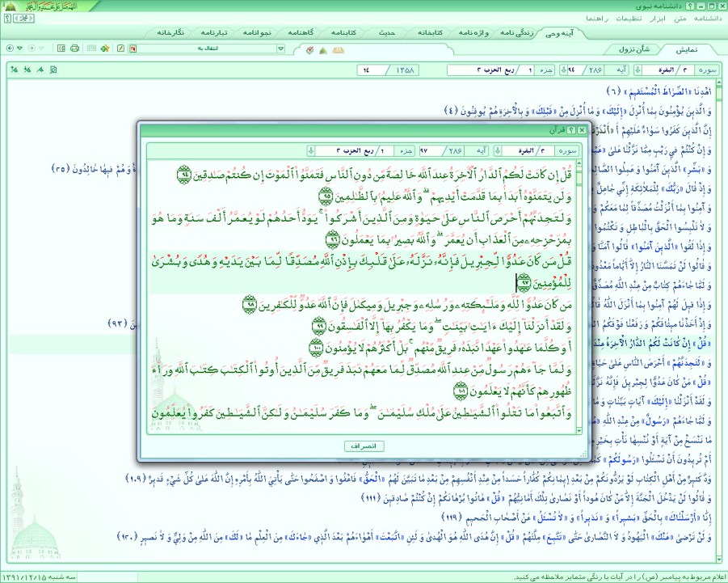Viewport: 728px width, 583px height.
Task: Click the Quran dialog scroll up arrow
Action: (x=579, y=164)
